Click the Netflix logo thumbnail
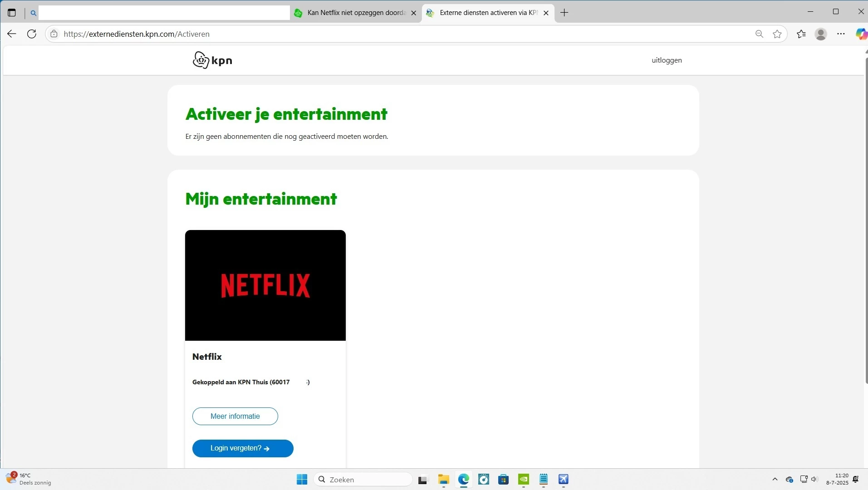This screenshot has width=868, height=490. [x=265, y=285]
